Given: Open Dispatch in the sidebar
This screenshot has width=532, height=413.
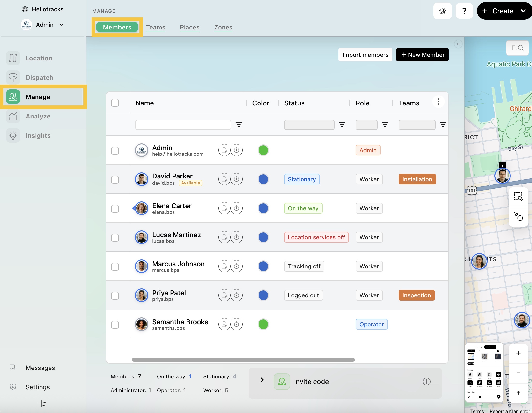Looking at the screenshot, I should pos(39,78).
